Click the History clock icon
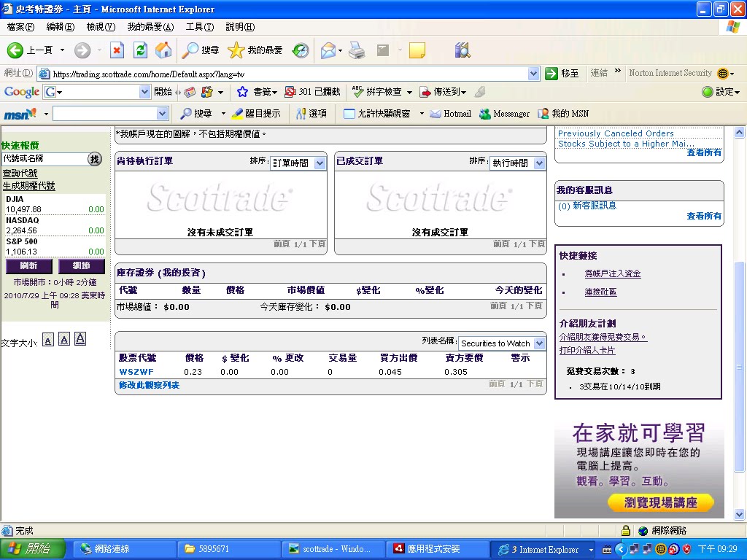This screenshot has height=560, width=747. pyautogui.click(x=301, y=50)
